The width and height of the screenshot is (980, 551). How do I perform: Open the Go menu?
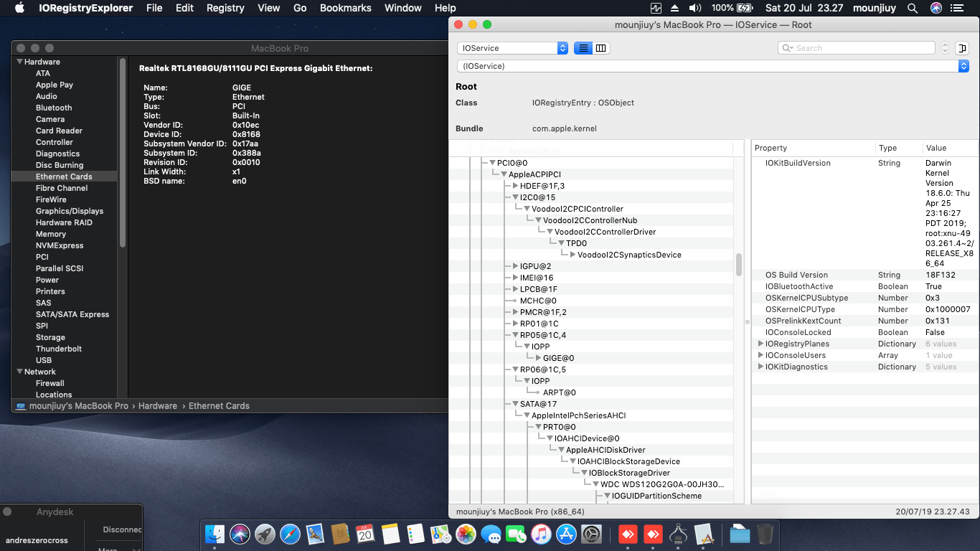(x=300, y=8)
